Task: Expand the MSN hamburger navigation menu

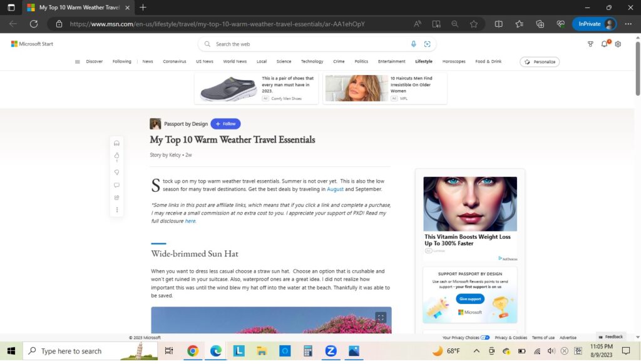Action: tap(78, 62)
